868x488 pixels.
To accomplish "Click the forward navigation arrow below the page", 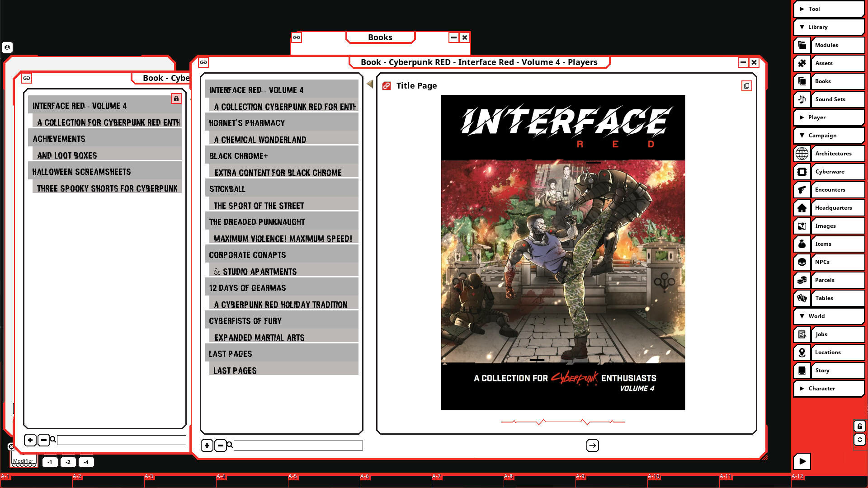I will (592, 446).
